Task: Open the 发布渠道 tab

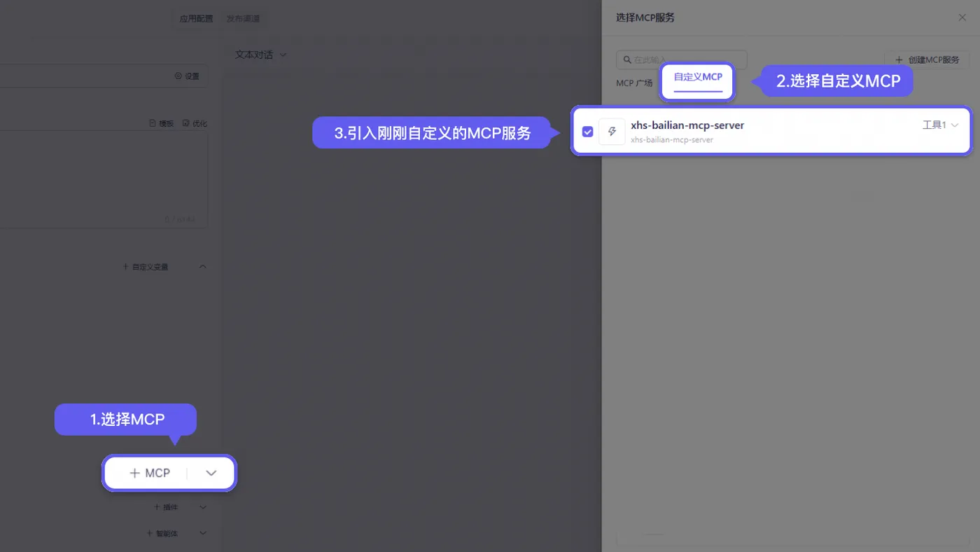Action: [243, 19]
